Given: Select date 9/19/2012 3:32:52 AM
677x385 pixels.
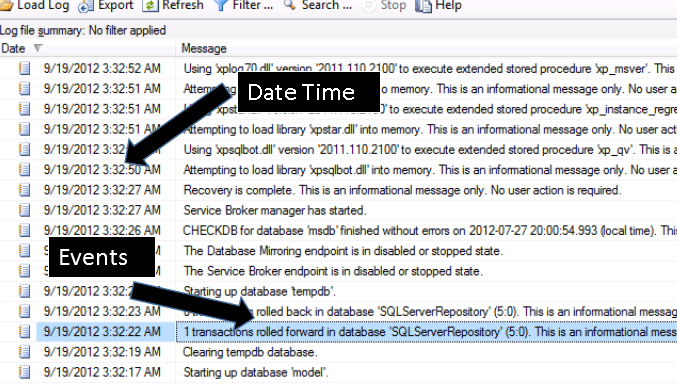Looking at the screenshot, I should point(102,68).
